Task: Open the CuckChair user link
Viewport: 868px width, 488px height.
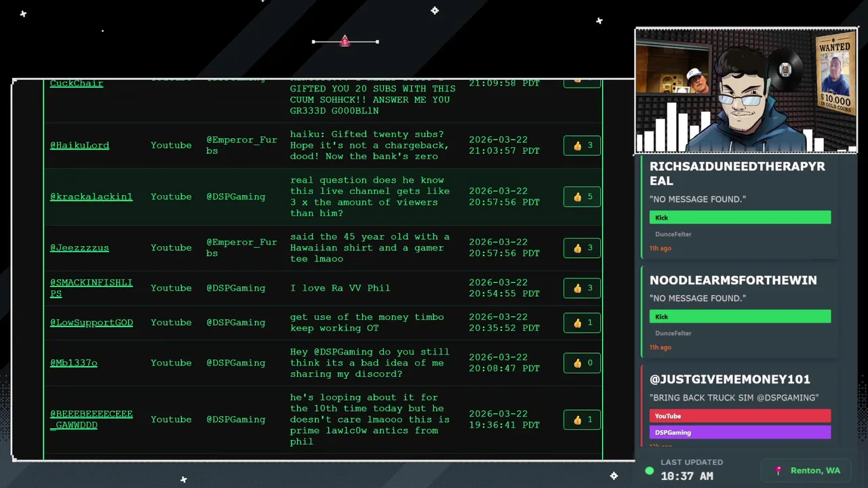Action: 77,83
